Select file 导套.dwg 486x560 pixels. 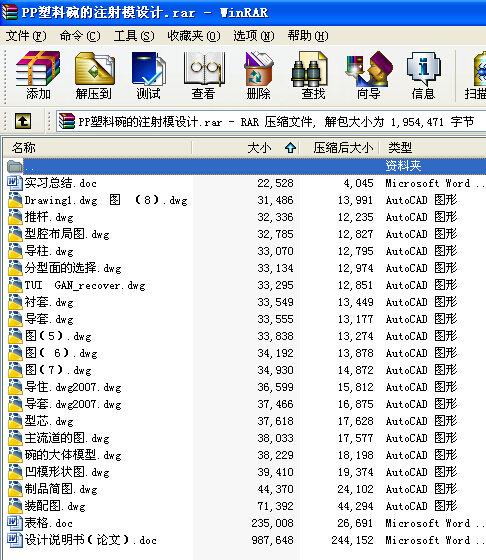49,319
